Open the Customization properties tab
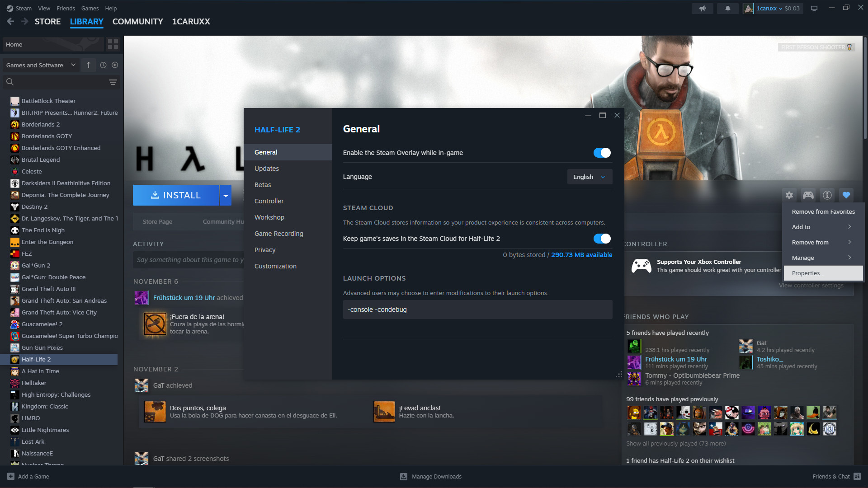Image resolution: width=868 pixels, height=488 pixels. pos(288,266)
